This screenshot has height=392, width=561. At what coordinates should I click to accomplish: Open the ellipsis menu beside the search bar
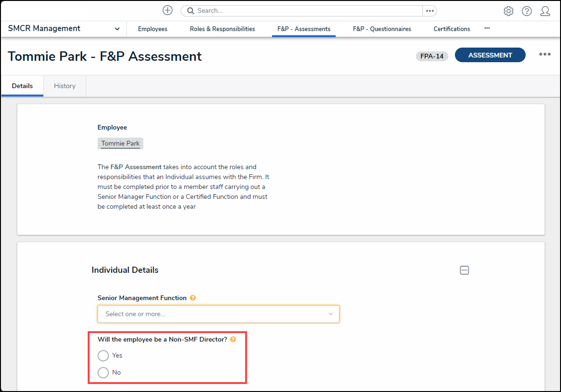coord(429,10)
